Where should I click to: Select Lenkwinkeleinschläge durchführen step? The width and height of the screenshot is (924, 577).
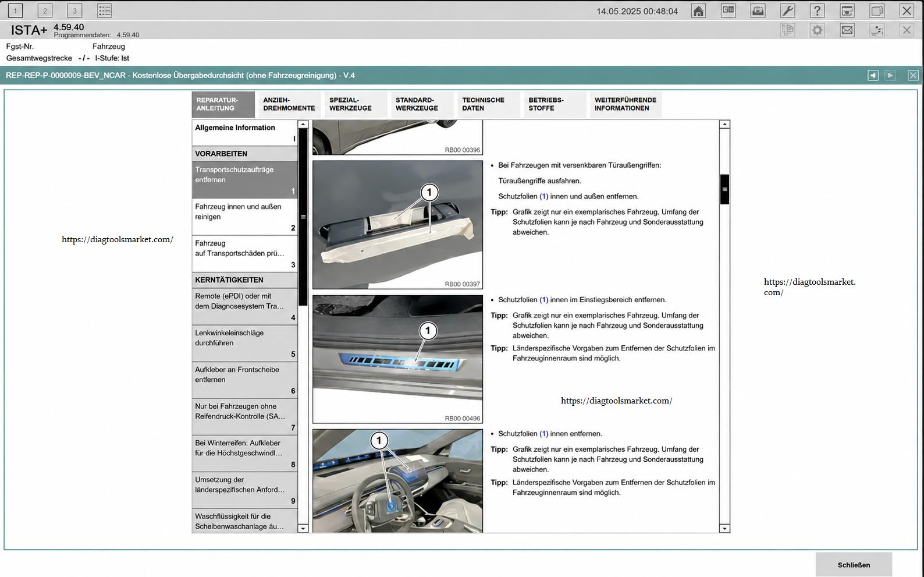(x=245, y=343)
